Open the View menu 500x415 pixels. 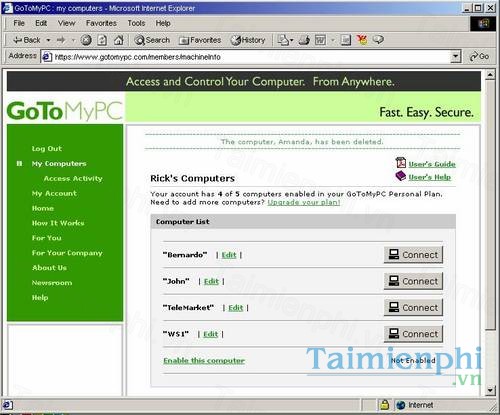(66, 23)
